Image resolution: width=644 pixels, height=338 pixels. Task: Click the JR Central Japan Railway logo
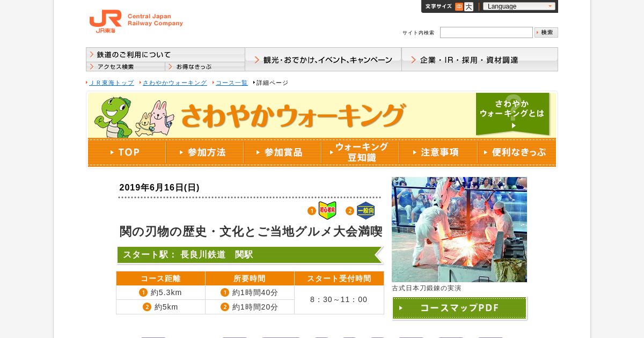[136, 21]
